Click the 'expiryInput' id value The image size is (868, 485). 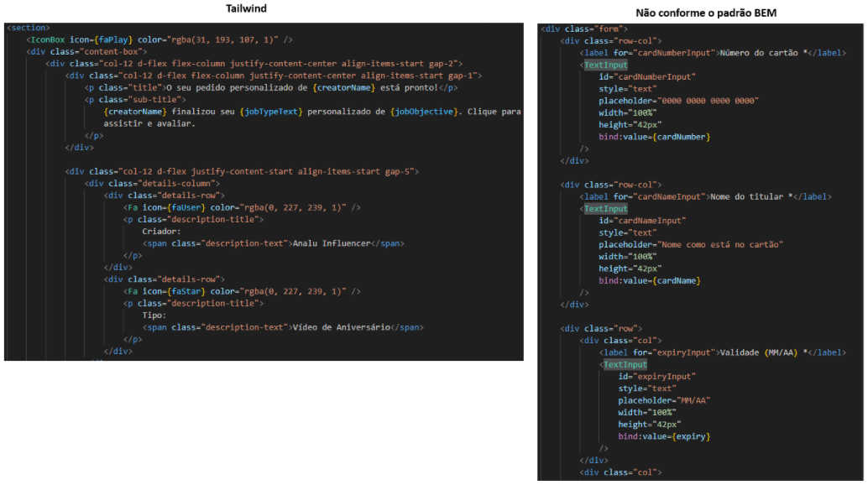[x=664, y=377]
